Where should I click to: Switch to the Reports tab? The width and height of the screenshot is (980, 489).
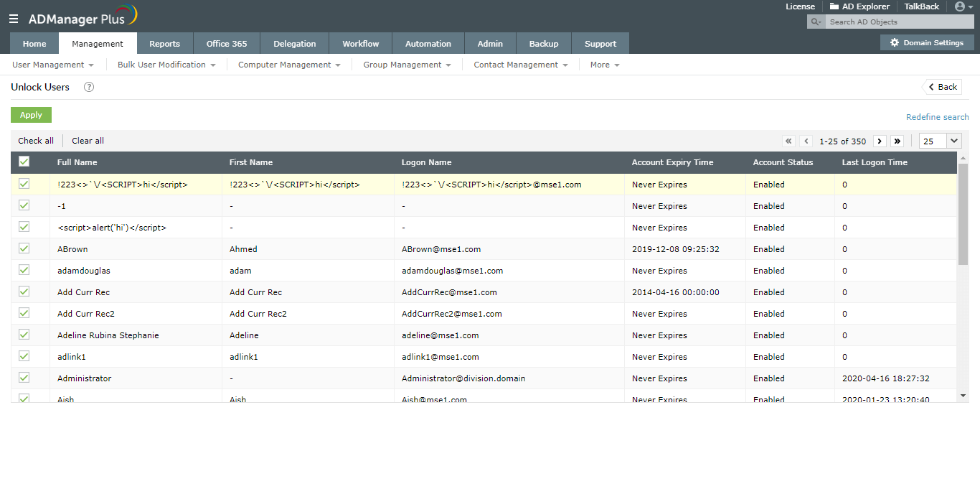165,43
